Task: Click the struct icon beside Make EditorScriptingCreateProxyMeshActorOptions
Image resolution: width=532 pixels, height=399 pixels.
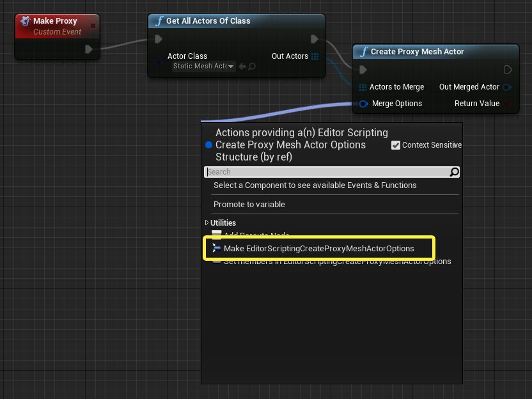Action: click(x=216, y=248)
